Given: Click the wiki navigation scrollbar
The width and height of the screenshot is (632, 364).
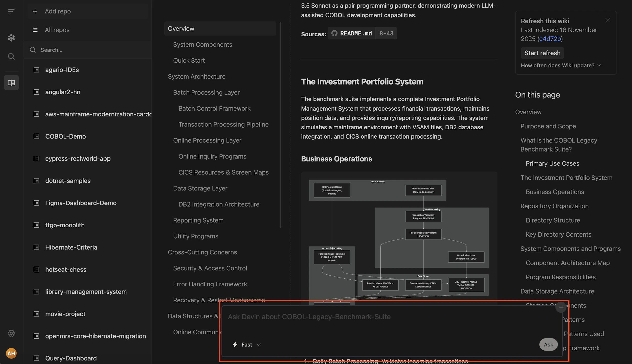Looking at the screenshot, I should click(x=280, y=125).
